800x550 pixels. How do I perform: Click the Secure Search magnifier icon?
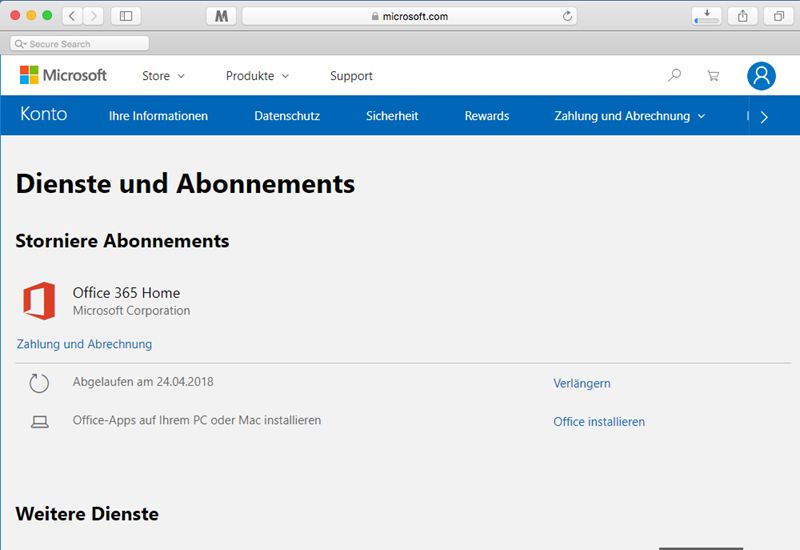pyautogui.click(x=20, y=44)
